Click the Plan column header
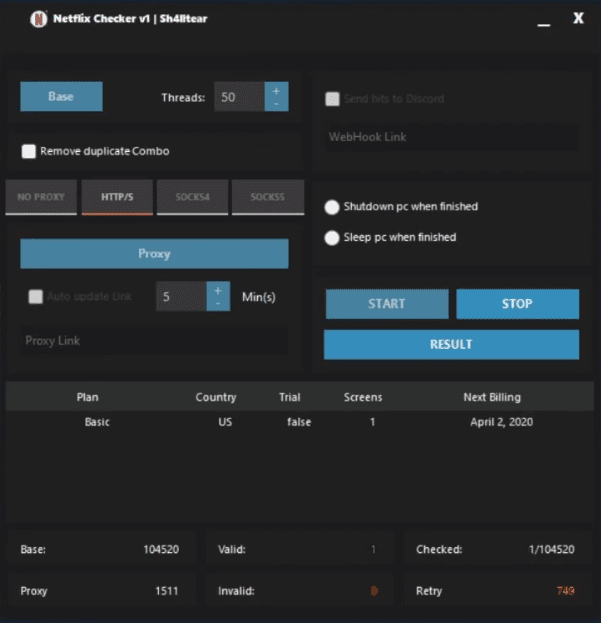Screen dimensions: 601x623 (87, 397)
